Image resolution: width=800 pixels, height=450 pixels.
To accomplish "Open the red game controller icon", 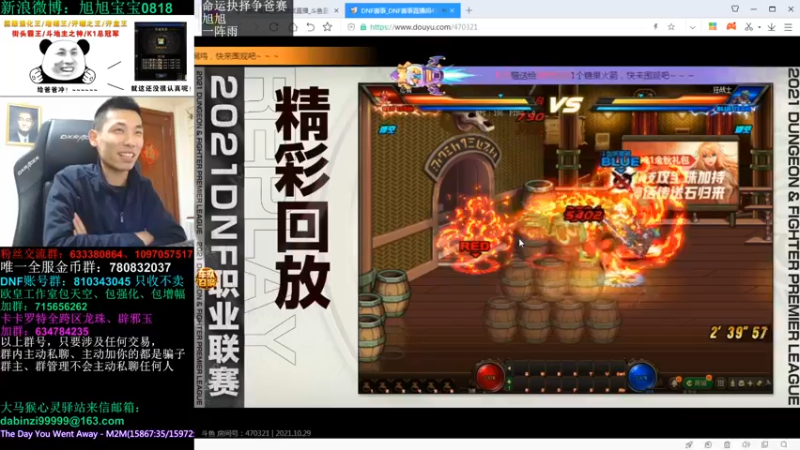I will (x=731, y=27).
